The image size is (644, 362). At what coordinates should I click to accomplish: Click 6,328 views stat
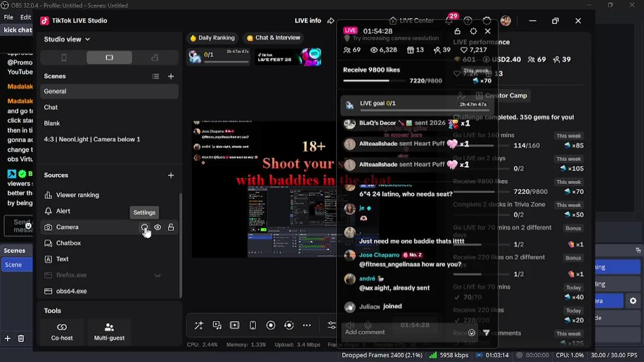pyautogui.click(x=383, y=50)
